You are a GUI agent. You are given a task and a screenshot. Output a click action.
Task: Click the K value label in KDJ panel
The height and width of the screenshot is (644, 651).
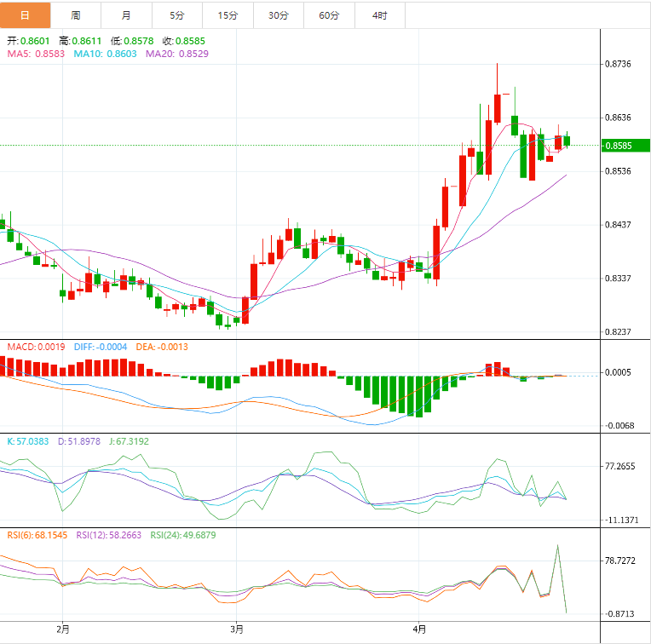coord(29,441)
